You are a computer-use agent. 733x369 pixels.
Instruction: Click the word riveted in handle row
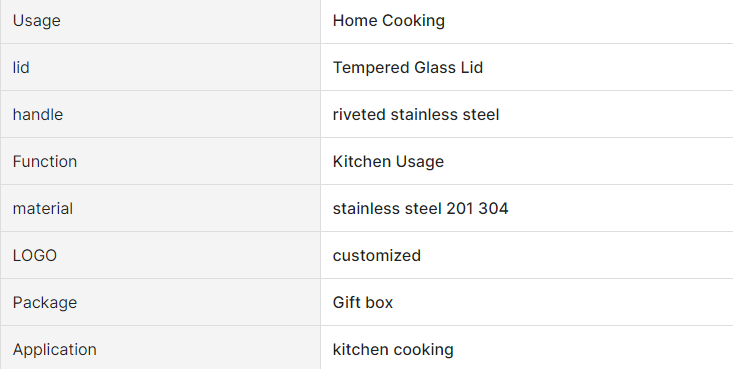[359, 115]
